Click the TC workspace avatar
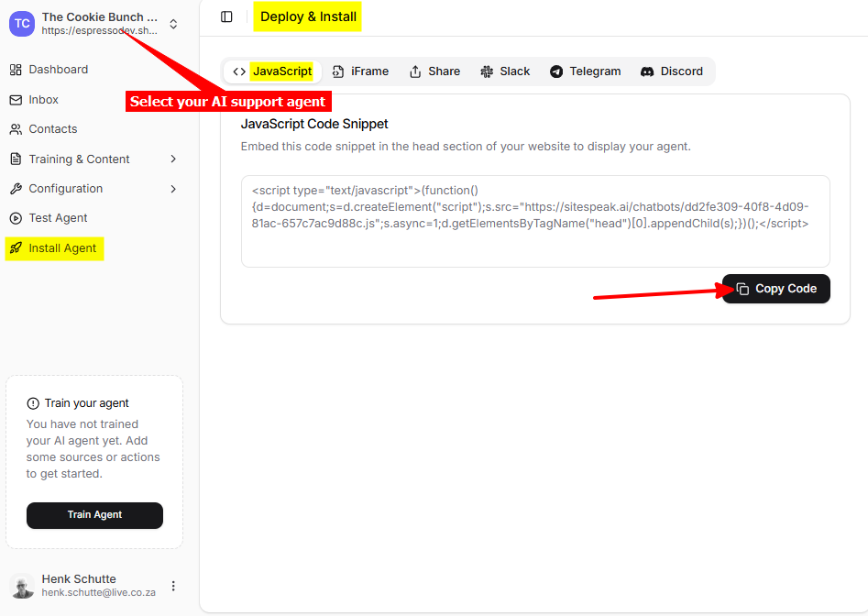Image resolution: width=868 pixels, height=616 pixels. (x=22, y=24)
